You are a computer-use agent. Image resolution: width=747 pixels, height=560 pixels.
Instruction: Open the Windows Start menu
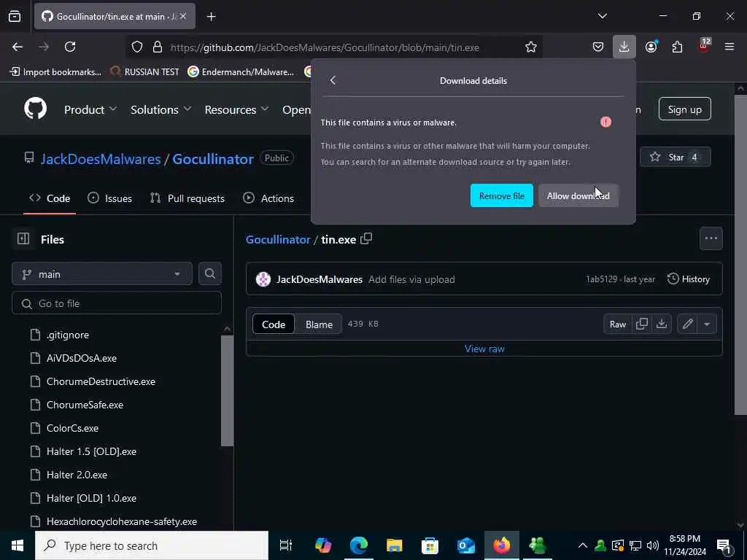click(x=18, y=545)
